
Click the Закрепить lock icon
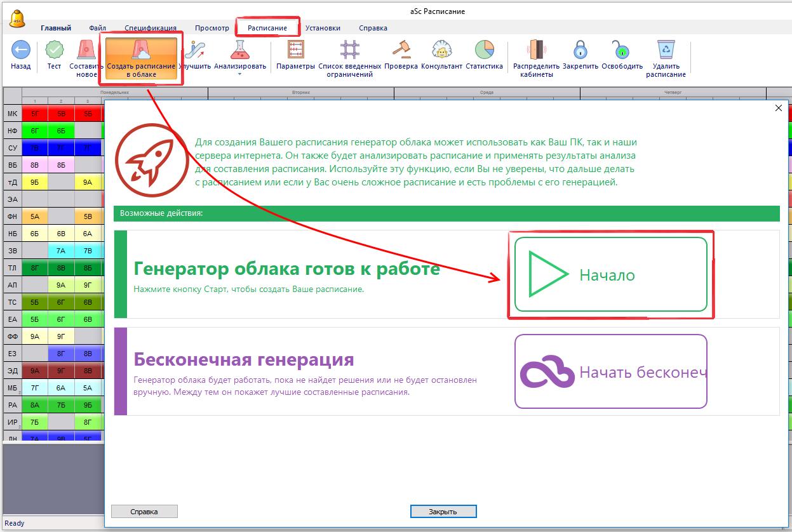point(580,51)
